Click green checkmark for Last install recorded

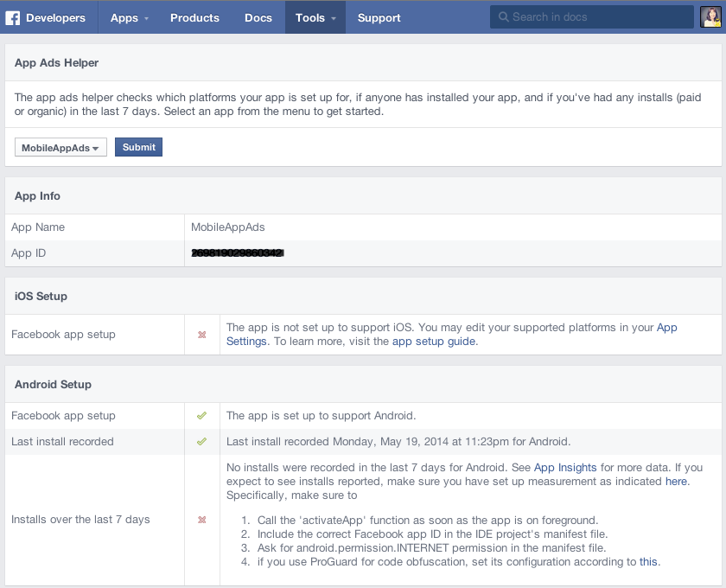coord(202,442)
